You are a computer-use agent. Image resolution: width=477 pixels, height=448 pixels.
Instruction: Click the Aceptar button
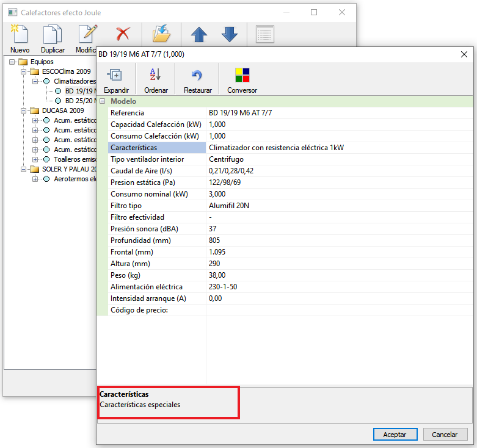coord(395,434)
